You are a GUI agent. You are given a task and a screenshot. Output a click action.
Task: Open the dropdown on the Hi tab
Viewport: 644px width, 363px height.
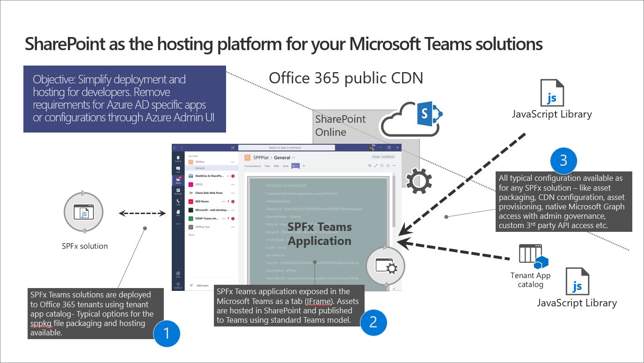pos(297,166)
